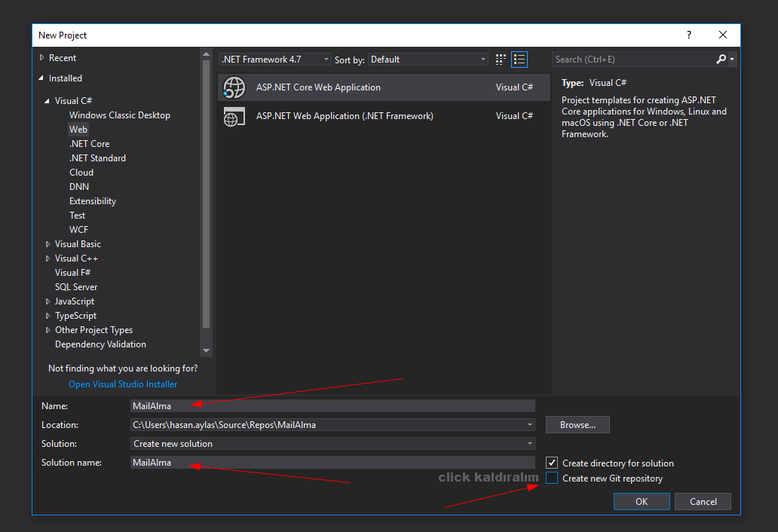
Task: Click the tree scrollbar up arrow
Action: point(207,54)
